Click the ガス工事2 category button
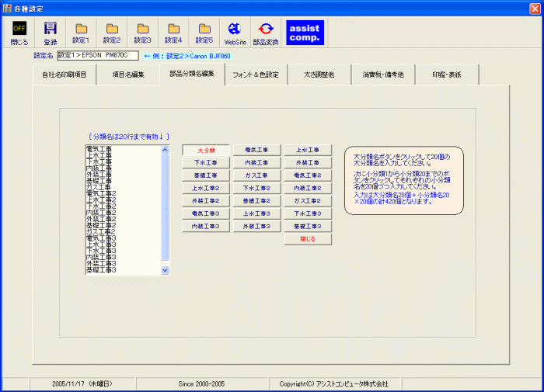Image resolution: width=544 pixels, height=392 pixels. (x=308, y=201)
